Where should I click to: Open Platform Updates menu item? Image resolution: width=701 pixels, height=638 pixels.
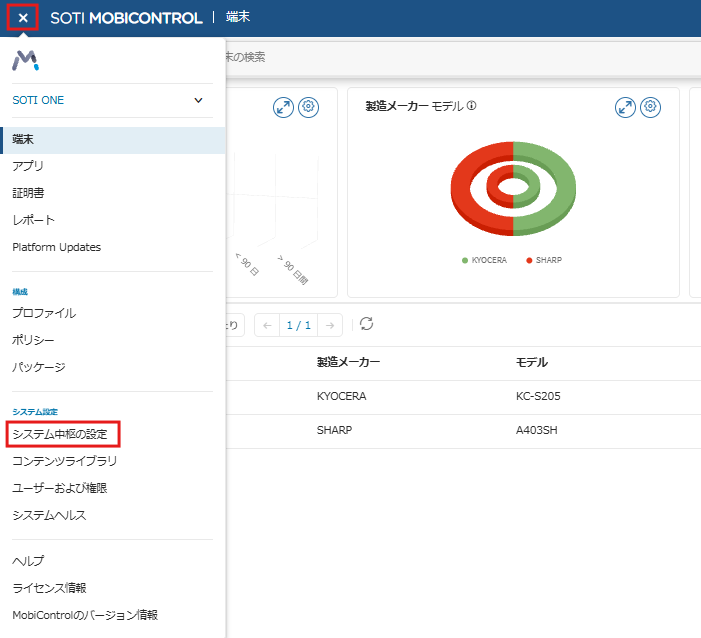(57, 247)
